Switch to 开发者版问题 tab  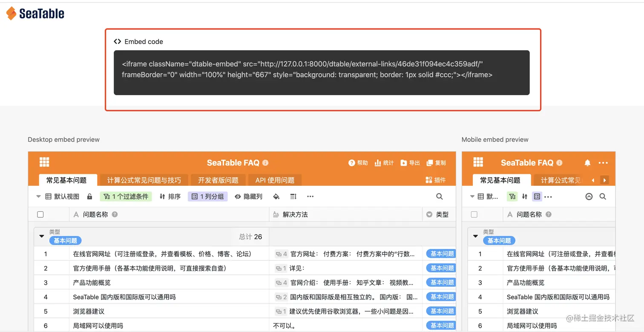[x=218, y=180]
